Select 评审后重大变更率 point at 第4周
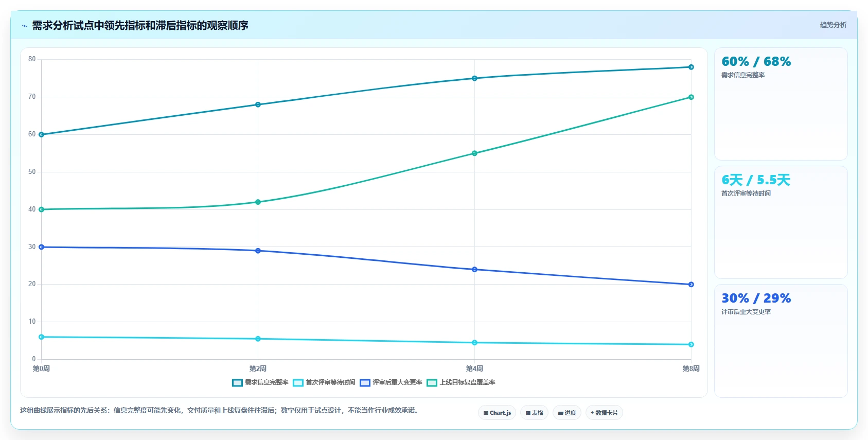Image resolution: width=868 pixels, height=440 pixels. tap(474, 269)
